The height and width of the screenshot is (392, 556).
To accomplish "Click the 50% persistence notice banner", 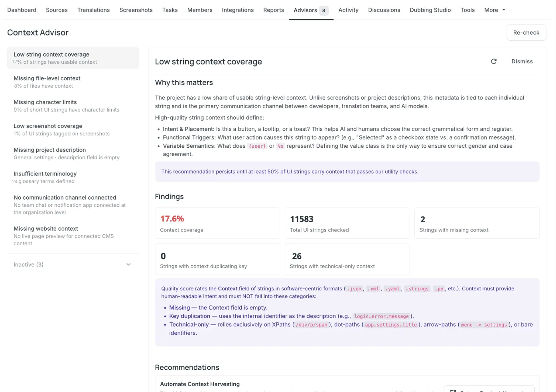I will coord(347,172).
